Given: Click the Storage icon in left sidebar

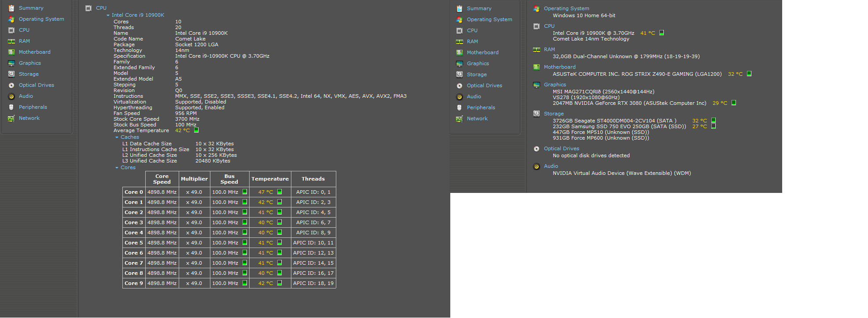Looking at the screenshot, I should [x=11, y=74].
